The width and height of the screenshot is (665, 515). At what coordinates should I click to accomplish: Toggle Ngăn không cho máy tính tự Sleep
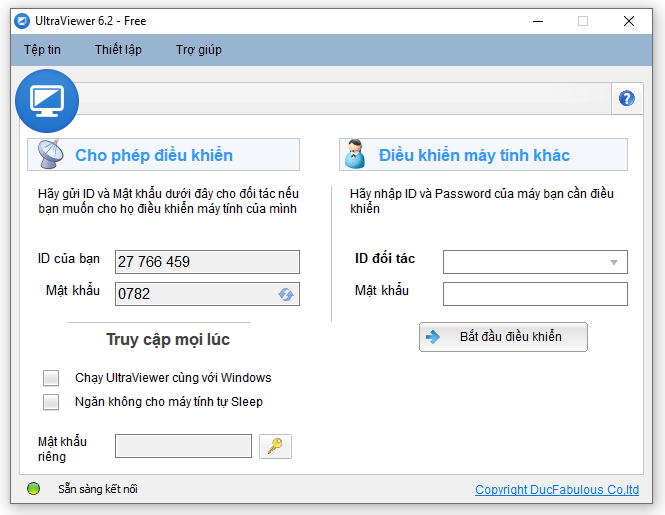(51, 402)
